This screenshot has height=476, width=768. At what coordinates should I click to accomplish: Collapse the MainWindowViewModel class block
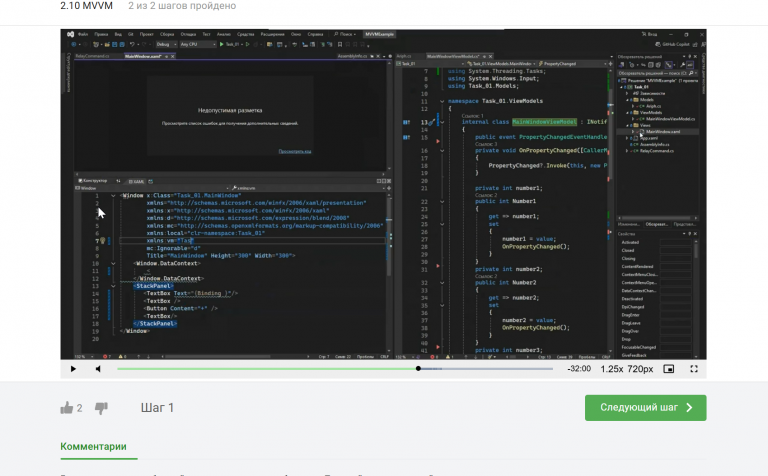[x=442, y=122]
